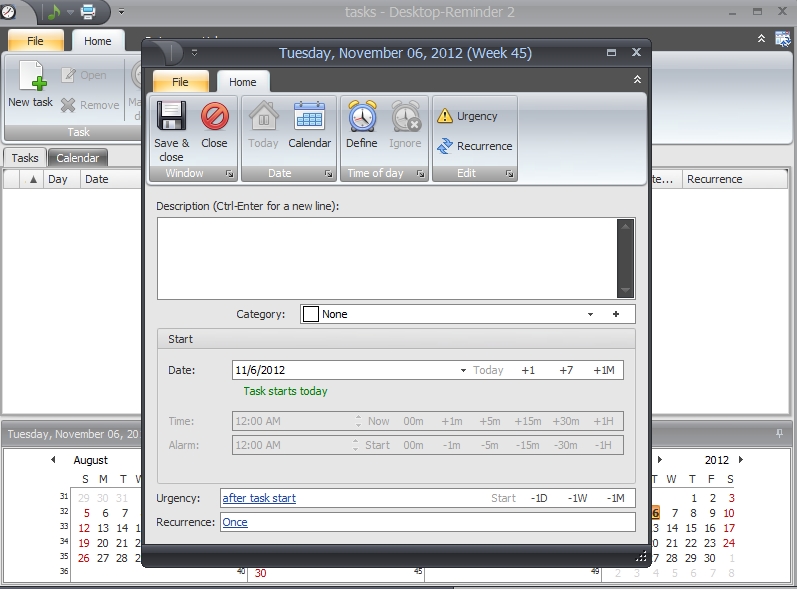Image resolution: width=797 pixels, height=589 pixels.
Task: Open Window group dialog launcher
Action: tap(230, 174)
